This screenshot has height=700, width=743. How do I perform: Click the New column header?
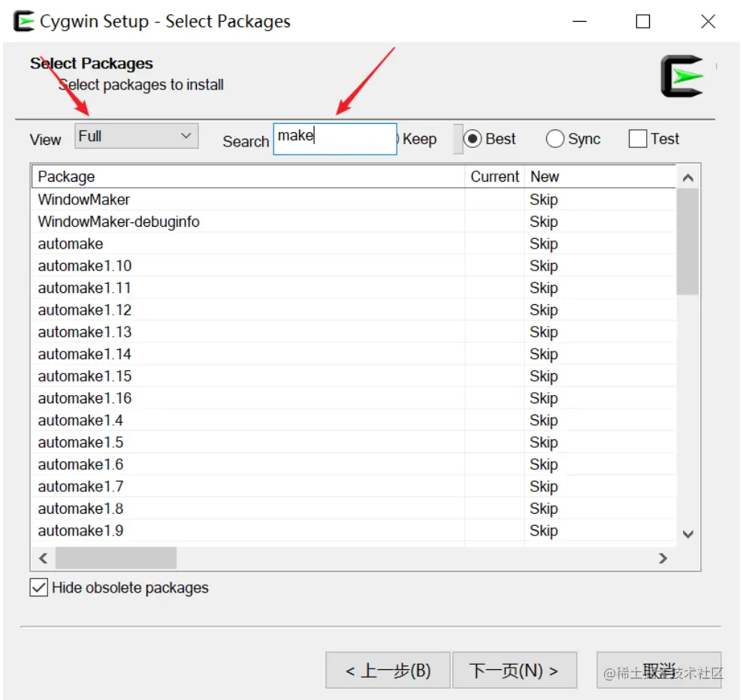(x=600, y=177)
